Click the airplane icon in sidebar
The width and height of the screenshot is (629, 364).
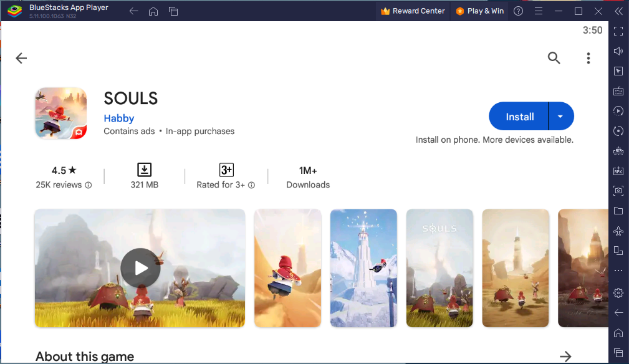point(618,231)
